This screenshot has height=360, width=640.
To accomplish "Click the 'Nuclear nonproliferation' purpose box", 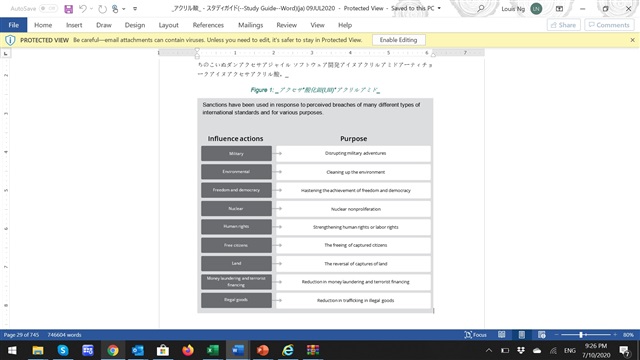I will coord(353,209).
